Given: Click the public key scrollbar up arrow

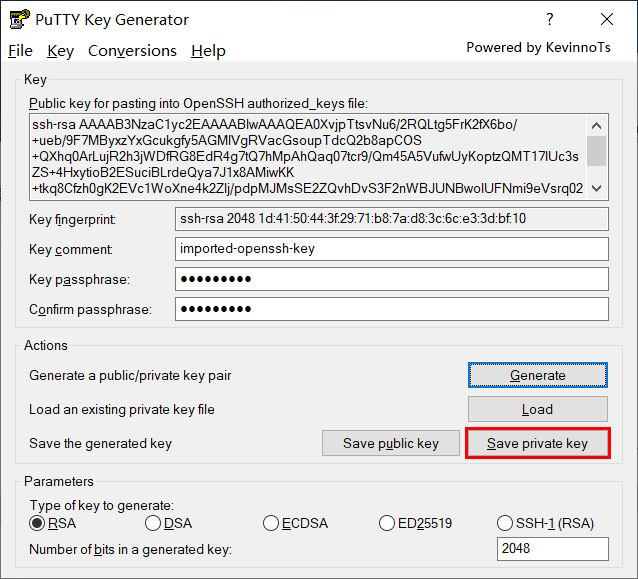Looking at the screenshot, I should pos(596,125).
